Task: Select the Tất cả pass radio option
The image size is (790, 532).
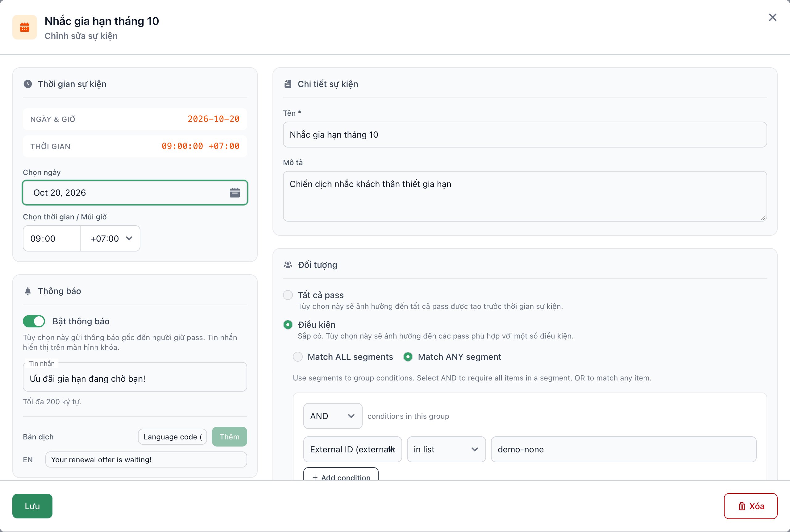Action: tap(288, 295)
